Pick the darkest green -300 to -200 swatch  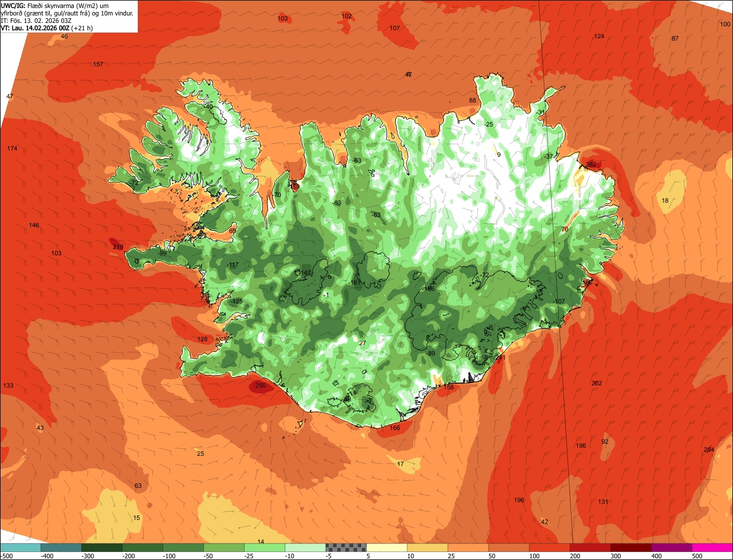point(101,547)
